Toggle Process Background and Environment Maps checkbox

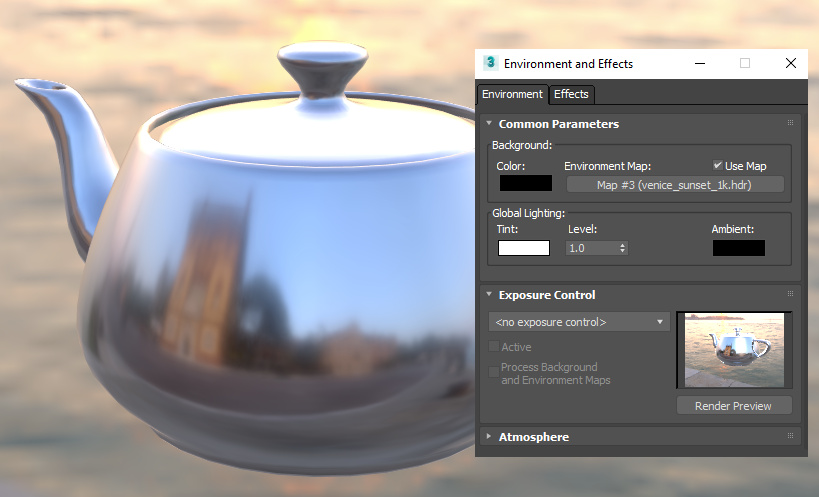(494, 373)
